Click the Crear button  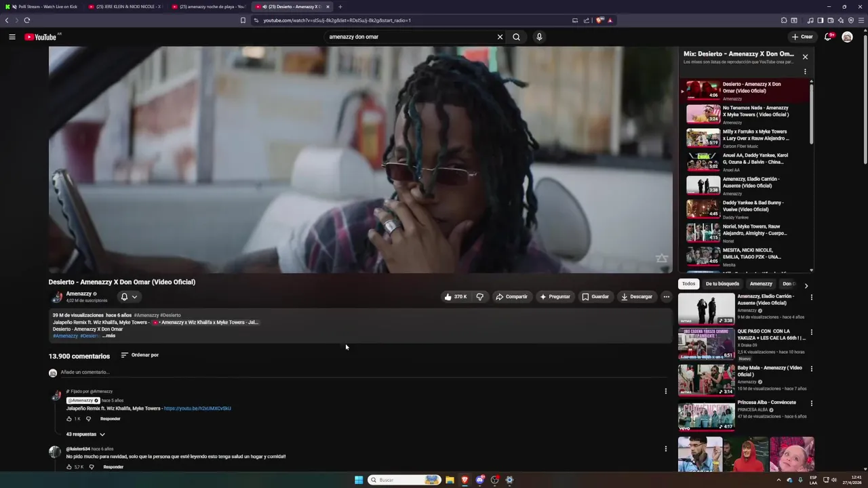point(802,37)
